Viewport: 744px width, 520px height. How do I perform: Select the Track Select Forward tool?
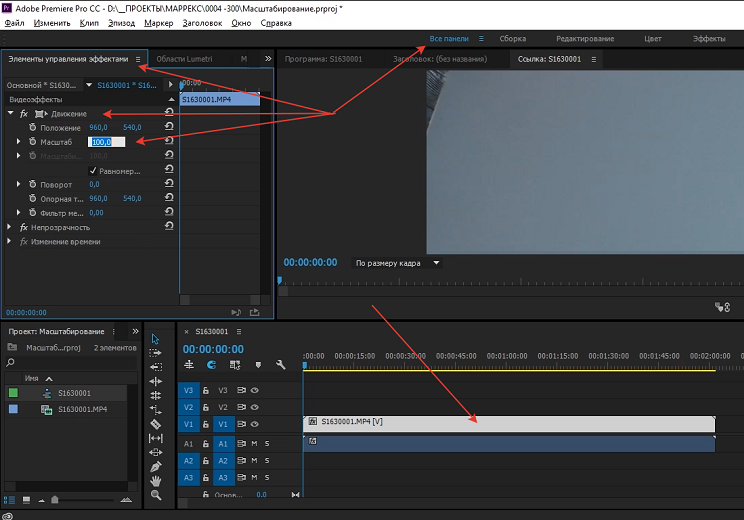pyautogui.click(x=155, y=353)
